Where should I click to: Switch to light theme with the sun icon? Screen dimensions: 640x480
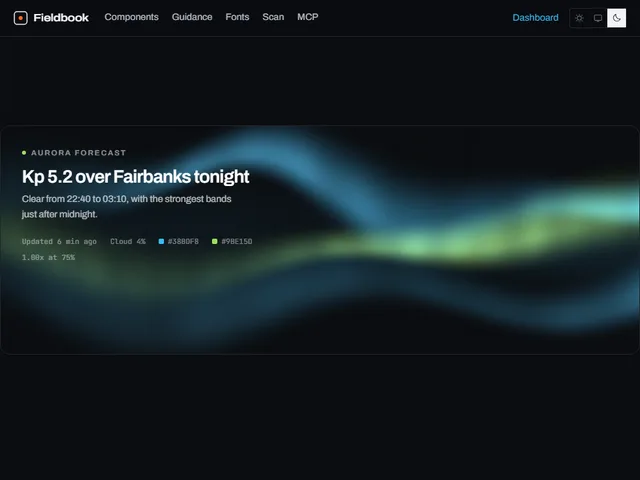tap(579, 18)
